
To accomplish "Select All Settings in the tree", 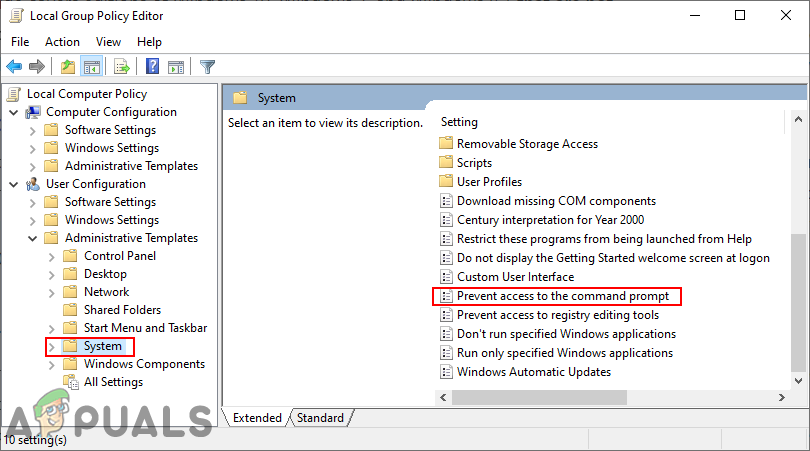I will [113, 382].
